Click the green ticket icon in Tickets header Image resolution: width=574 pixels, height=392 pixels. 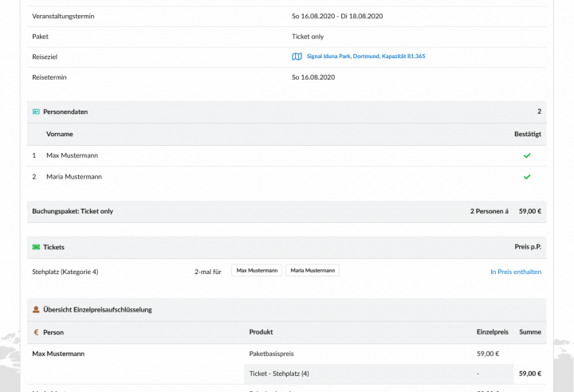click(x=36, y=247)
